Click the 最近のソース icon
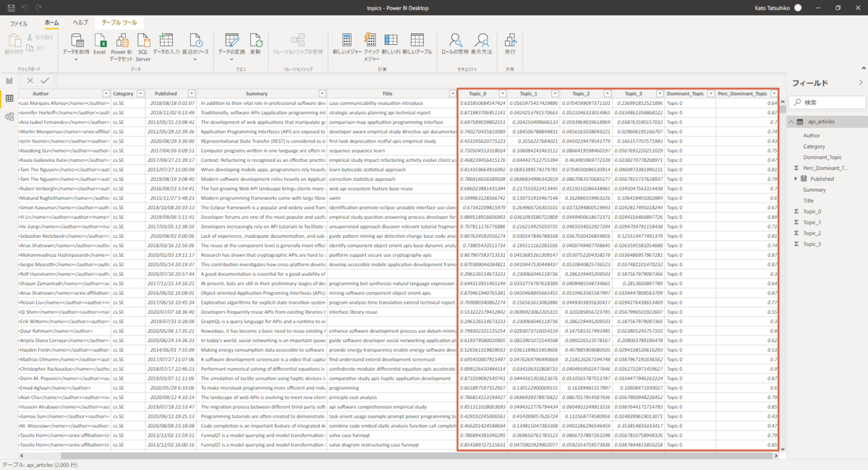Viewport: 868px width, 470px height. click(196, 40)
